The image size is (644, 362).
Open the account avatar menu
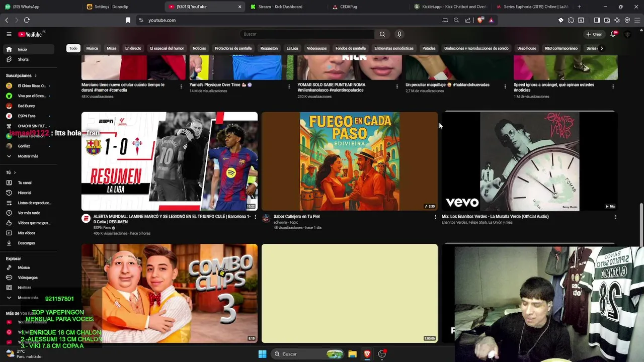(627, 34)
